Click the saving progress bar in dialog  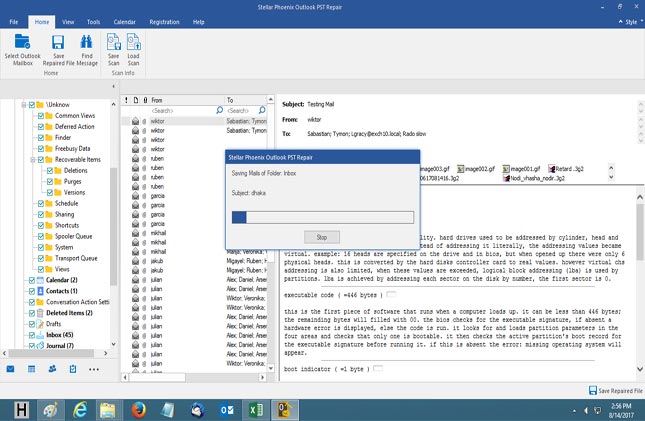pos(322,217)
